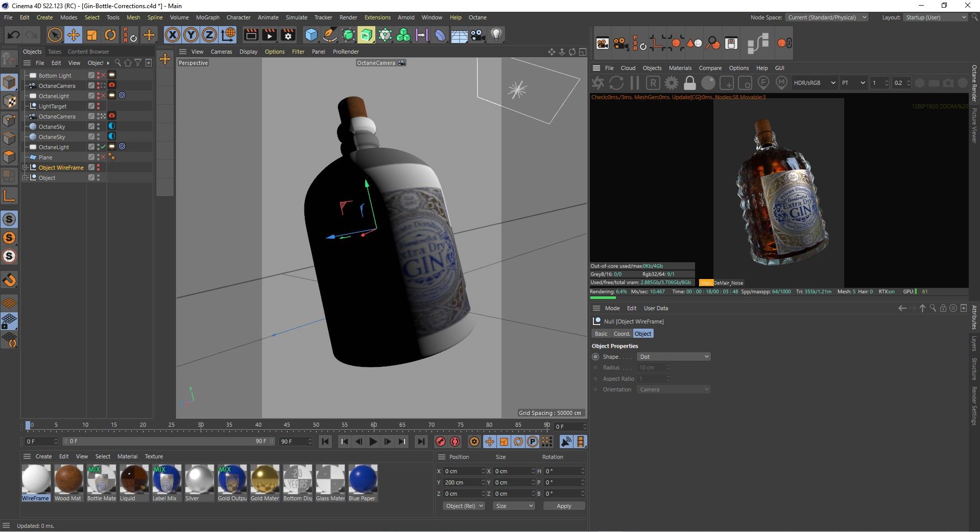Switch to Polygons mode
Image resolution: width=980 pixels, height=532 pixels.
tap(9, 157)
